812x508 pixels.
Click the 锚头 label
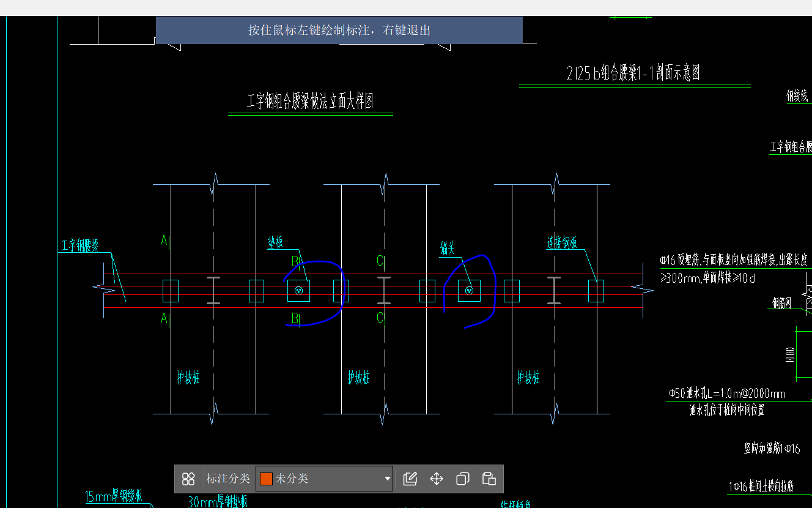[x=448, y=248]
